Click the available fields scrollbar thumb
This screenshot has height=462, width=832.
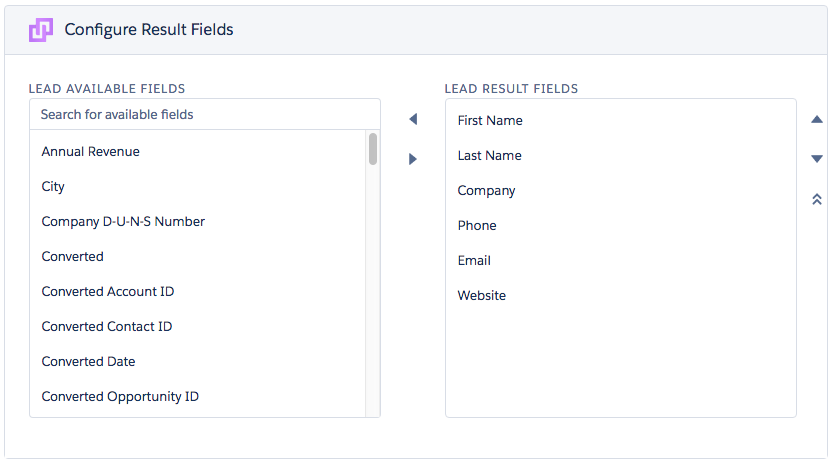373,149
